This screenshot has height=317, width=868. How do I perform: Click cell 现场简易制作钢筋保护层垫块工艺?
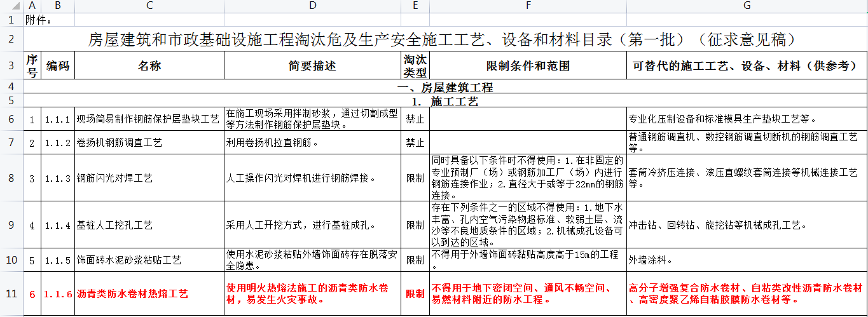point(149,119)
